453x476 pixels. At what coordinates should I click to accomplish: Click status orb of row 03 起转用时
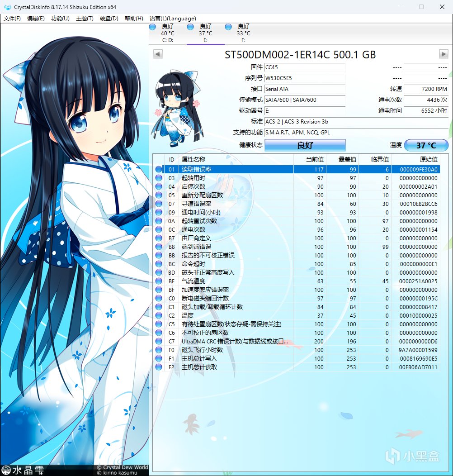tap(159, 178)
